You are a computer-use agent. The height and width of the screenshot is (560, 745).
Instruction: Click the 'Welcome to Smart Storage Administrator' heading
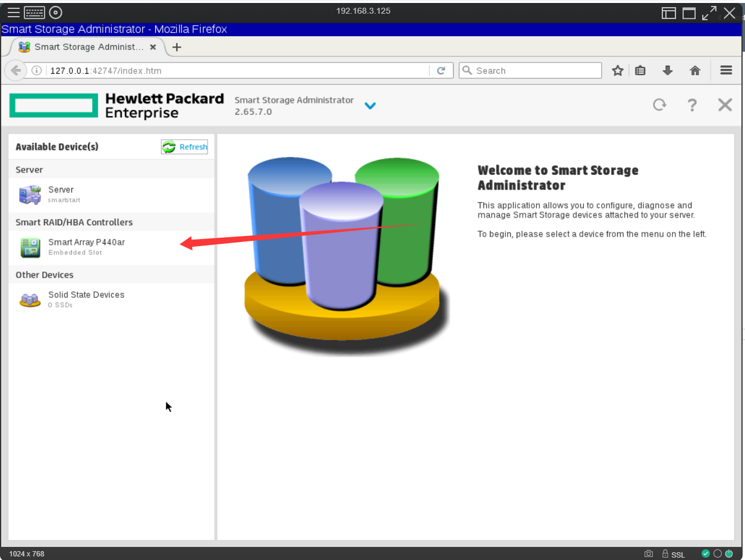point(558,178)
